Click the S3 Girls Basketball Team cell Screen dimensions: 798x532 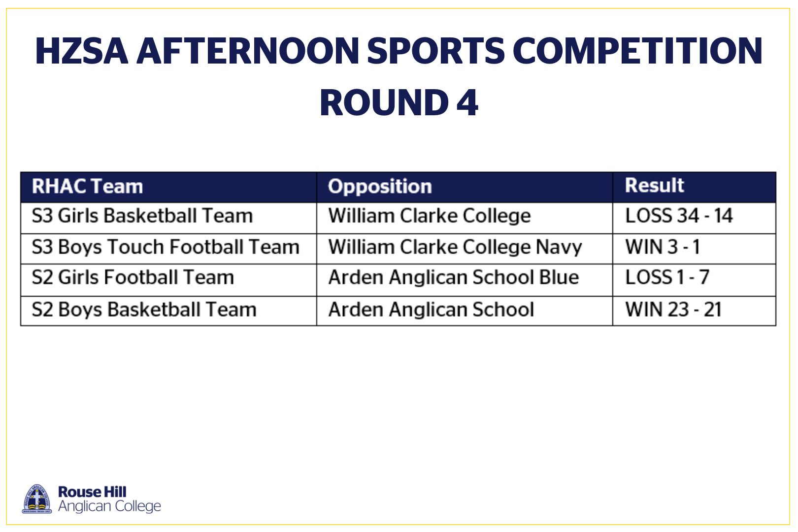[168, 218]
